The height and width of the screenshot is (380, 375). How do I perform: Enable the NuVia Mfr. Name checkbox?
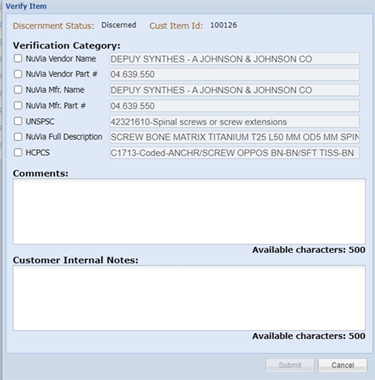click(x=18, y=90)
